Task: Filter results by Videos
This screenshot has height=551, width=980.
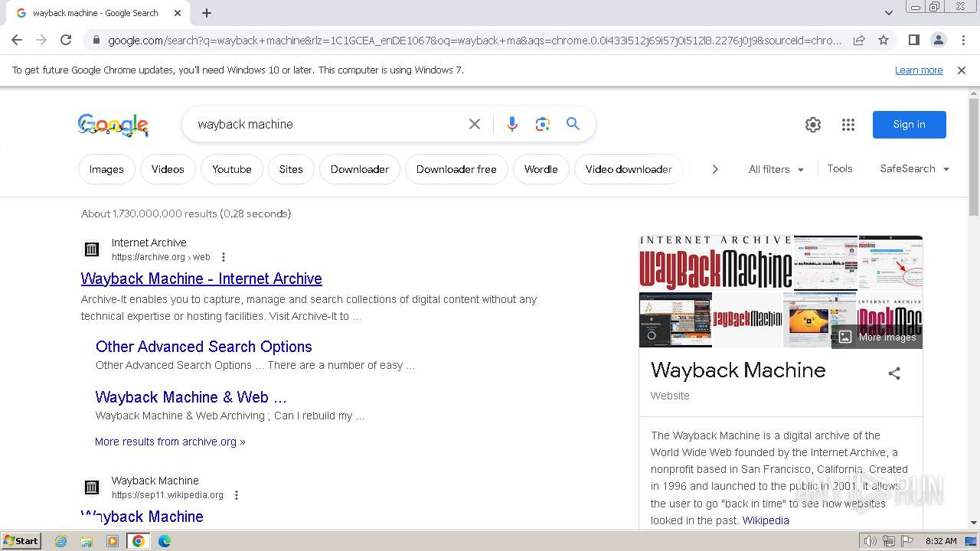Action: [x=168, y=169]
